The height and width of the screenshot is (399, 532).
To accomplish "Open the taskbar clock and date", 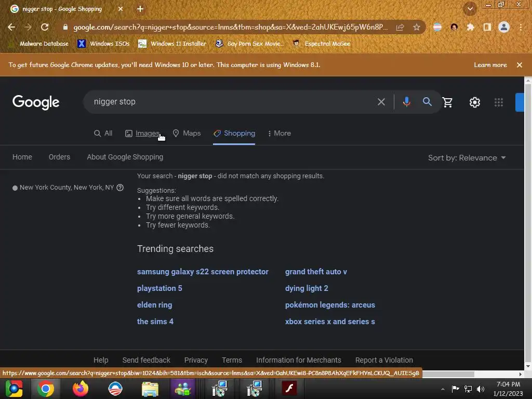I will 508,389.
